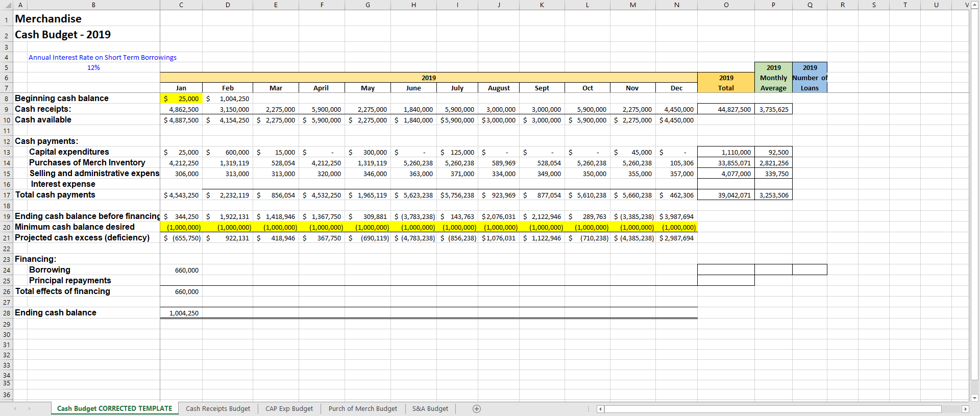The width and height of the screenshot is (980, 416).
Task: Select the 33,855,071 purchases total cell
Action: pyautogui.click(x=726, y=163)
